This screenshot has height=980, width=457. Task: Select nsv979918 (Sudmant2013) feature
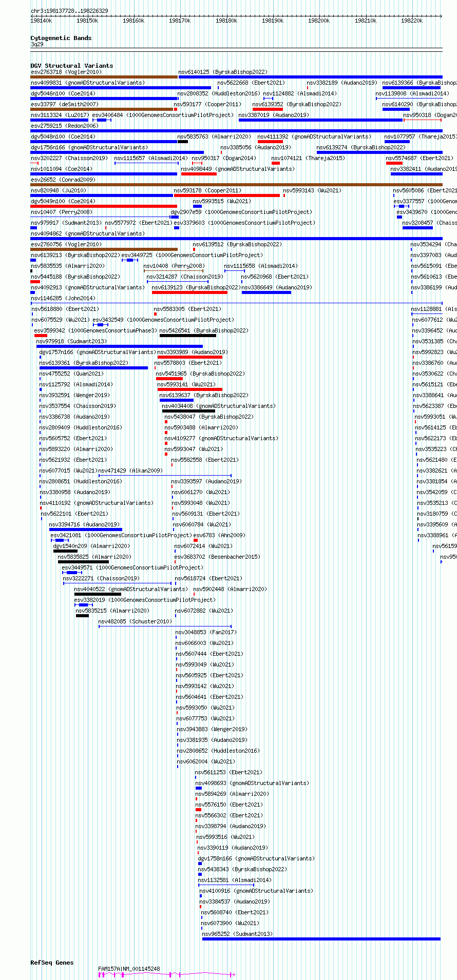[x=71, y=341]
